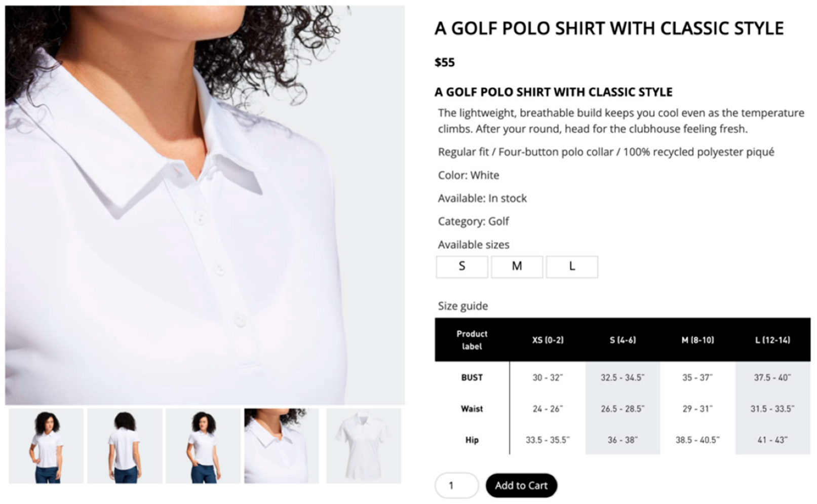
Task: Click the BUST row label
Action: [x=472, y=377]
